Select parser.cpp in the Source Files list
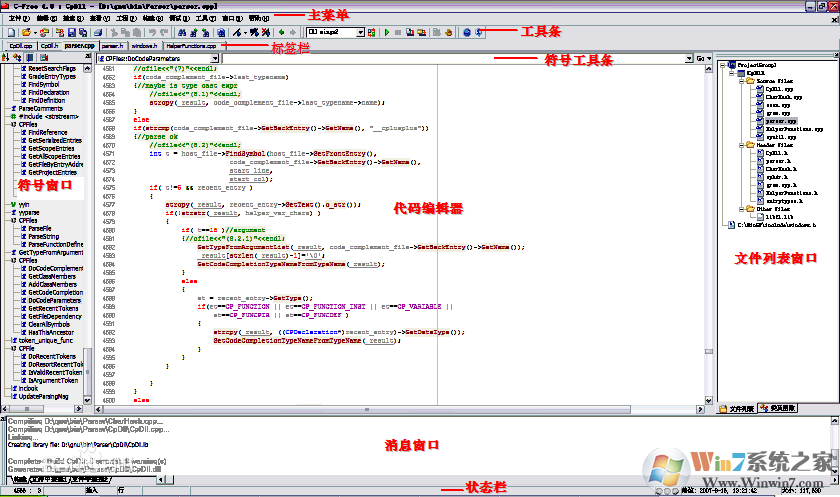Viewport: 840px width, 497px height. 779,121
